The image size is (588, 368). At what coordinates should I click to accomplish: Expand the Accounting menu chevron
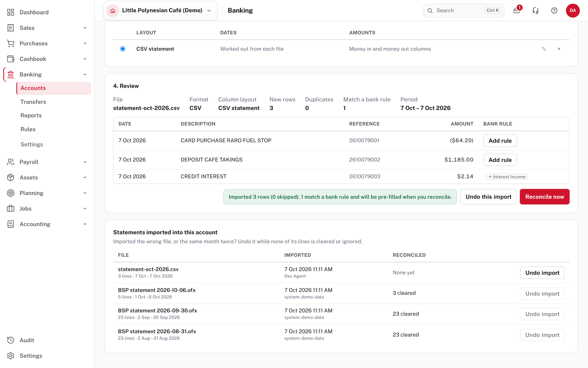point(85,224)
